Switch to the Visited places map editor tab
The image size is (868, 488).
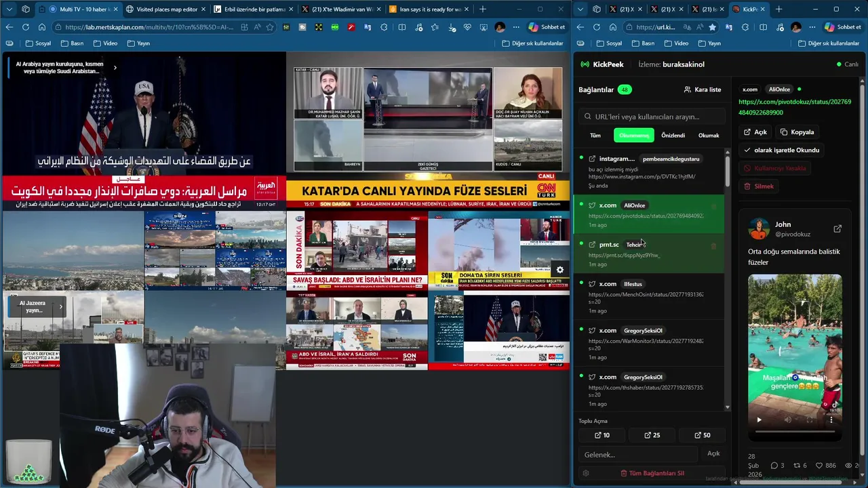click(x=167, y=9)
